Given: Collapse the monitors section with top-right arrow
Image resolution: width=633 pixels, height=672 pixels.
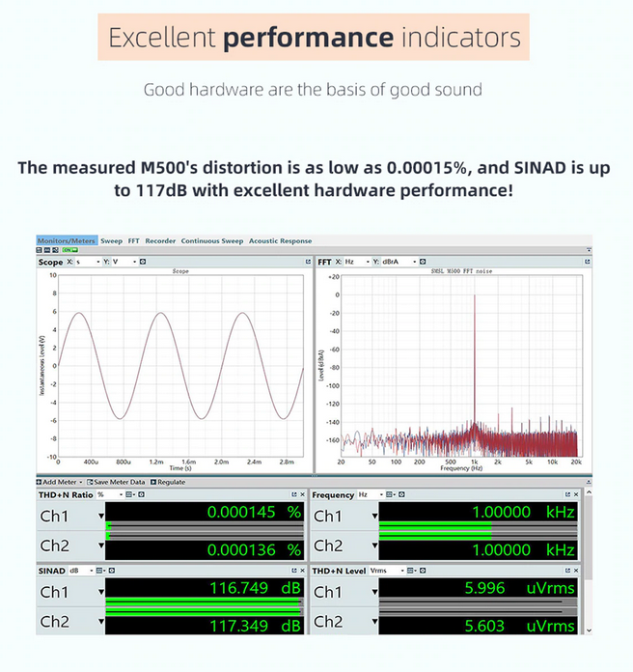Looking at the screenshot, I should 589,250.
